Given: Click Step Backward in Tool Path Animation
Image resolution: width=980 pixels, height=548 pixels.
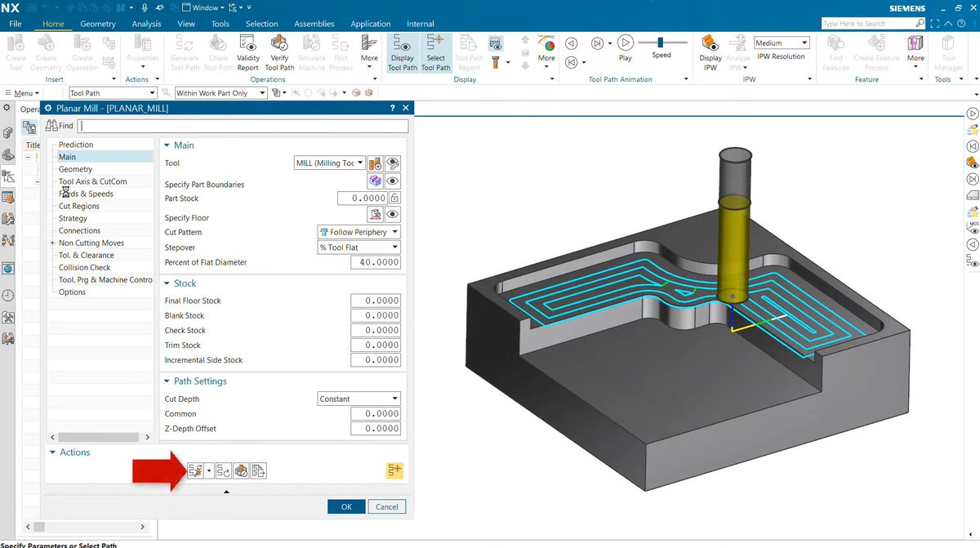Looking at the screenshot, I should (572, 43).
